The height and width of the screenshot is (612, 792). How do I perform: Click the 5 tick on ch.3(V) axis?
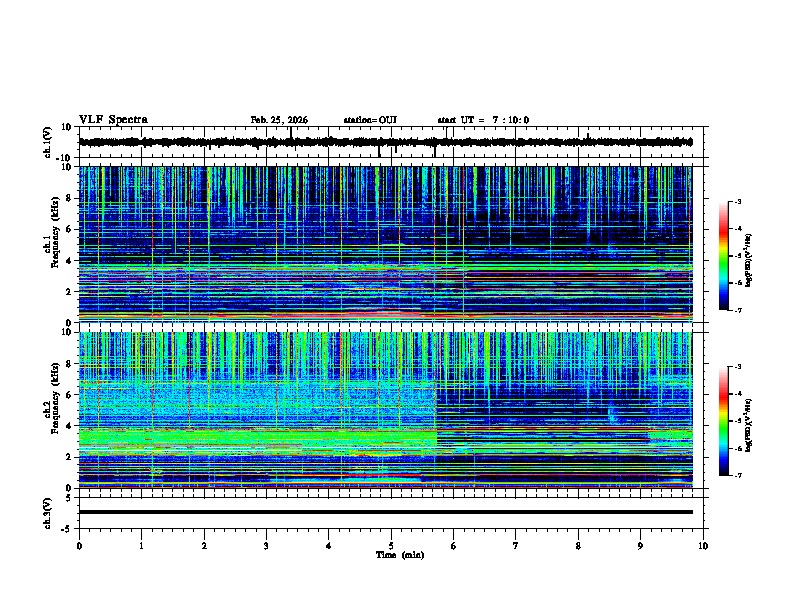pos(69,497)
